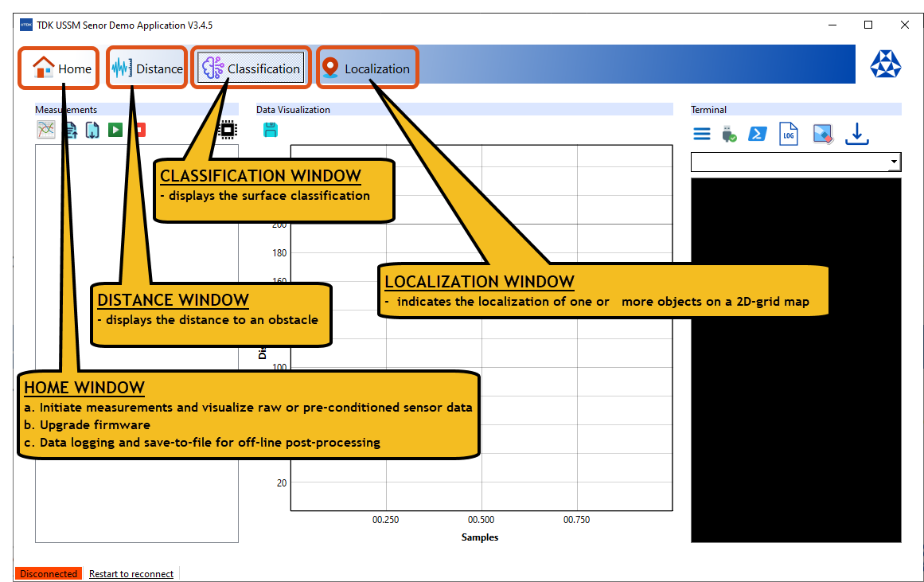The image size is (924, 582).
Task: Click the multi-curve plot icon in Measurements
Action: click(46, 130)
